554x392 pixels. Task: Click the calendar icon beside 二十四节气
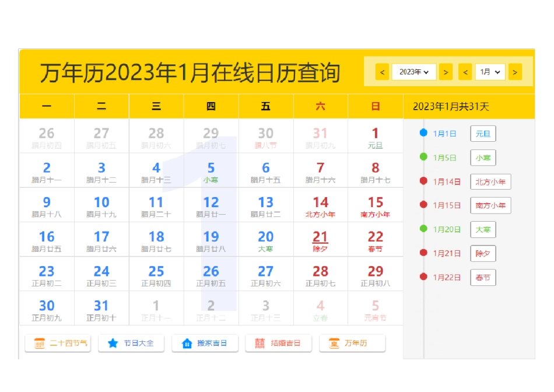point(39,344)
